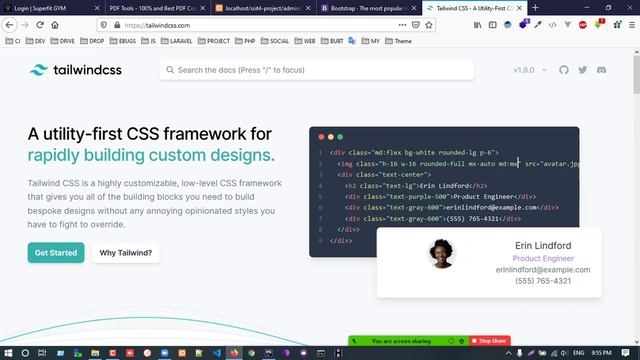This screenshot has height=360, width=640.
Task: Click the Why Tailwind? button
Action: tap(126, 253)
